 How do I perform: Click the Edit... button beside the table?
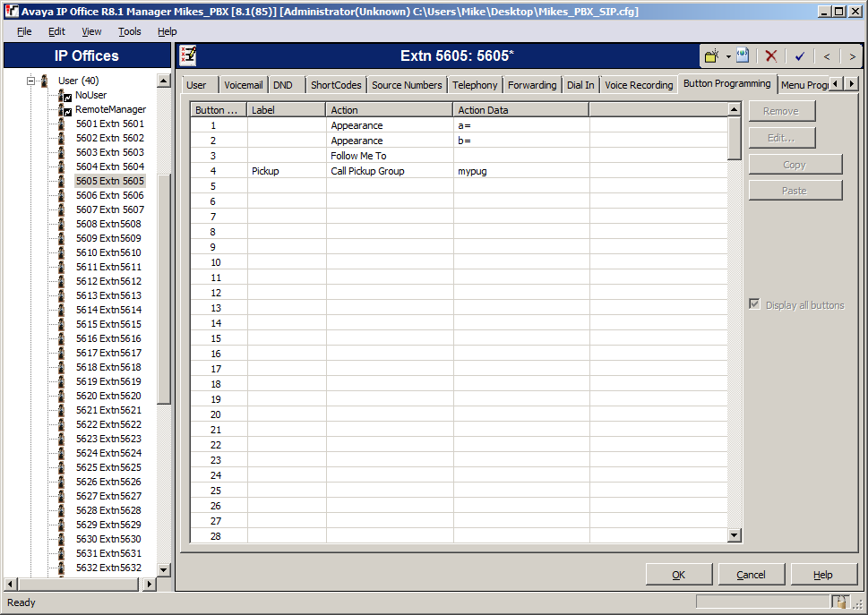click(781, 138)
